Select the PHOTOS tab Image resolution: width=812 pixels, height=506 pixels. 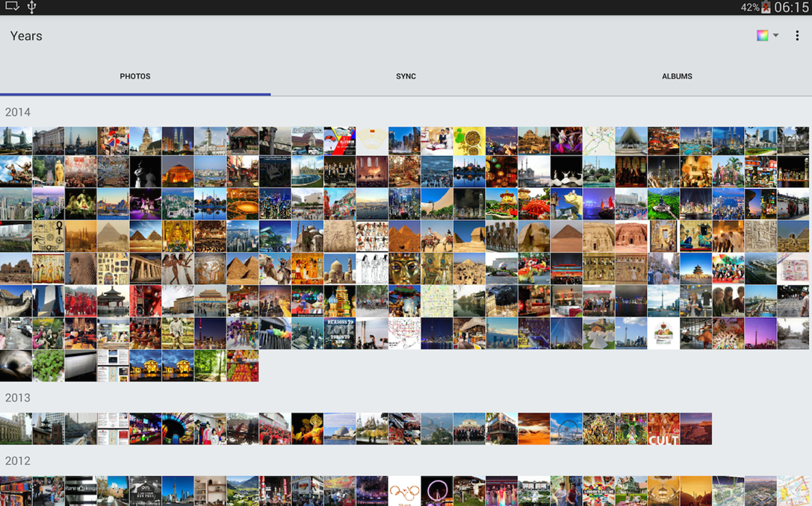tap(135, 76)
